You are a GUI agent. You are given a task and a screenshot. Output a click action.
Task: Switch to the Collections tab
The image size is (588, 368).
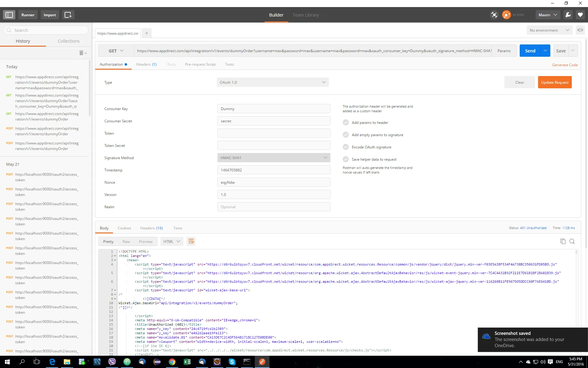pos(69,41)
